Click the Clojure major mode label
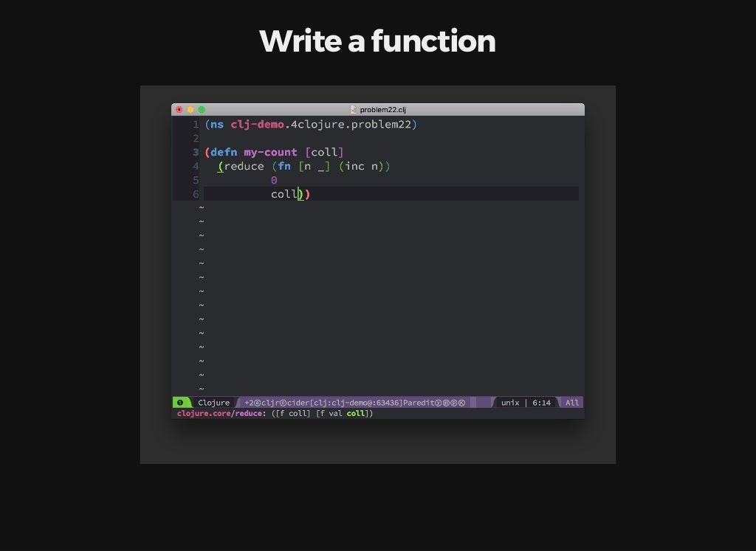756x551 pixels. pos(213,403)
